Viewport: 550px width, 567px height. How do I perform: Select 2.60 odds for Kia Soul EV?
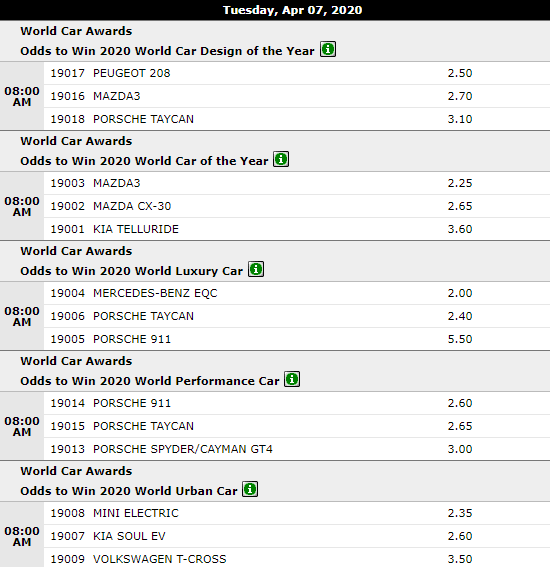(460, 536)
